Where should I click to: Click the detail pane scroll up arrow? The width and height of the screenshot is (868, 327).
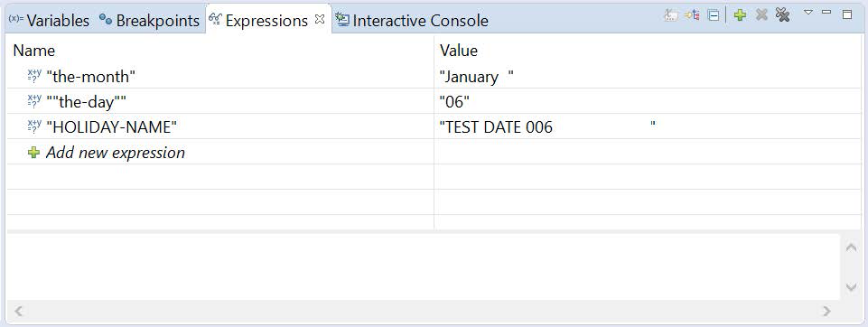point(851,248)
